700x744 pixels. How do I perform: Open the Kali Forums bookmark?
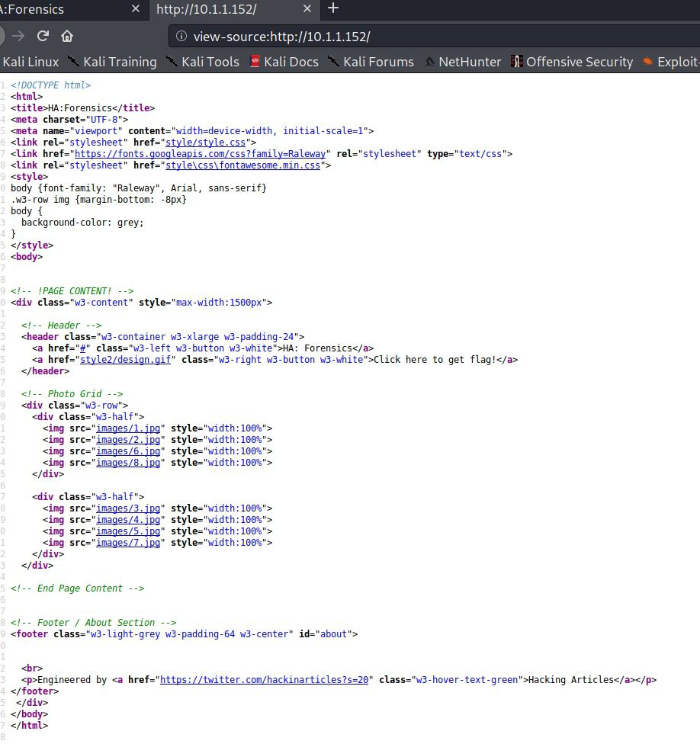[x=371, y=62]
